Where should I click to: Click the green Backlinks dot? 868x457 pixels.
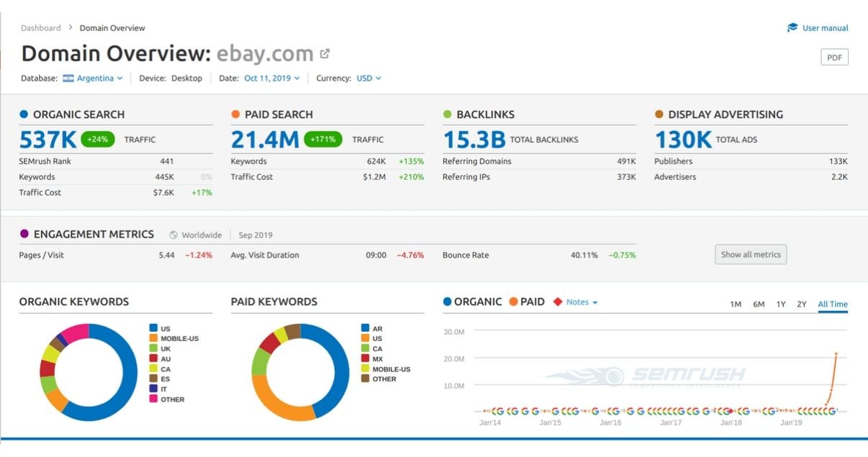click(x=447, y=114)
